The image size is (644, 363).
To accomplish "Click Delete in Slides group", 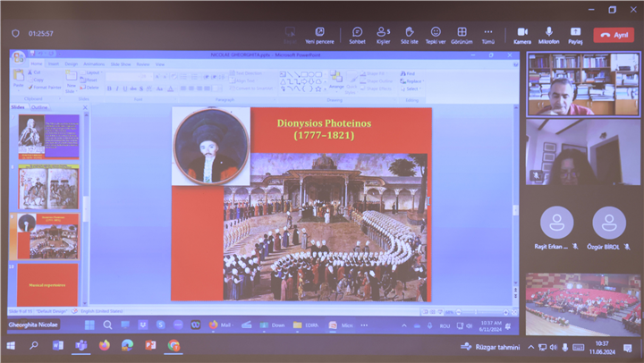I will [89, 88].
